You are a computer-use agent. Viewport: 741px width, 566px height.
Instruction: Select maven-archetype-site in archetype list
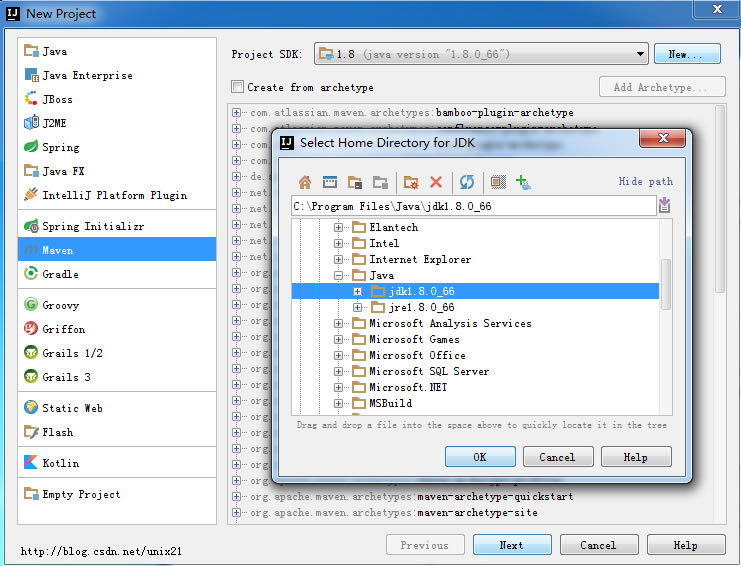(x=395, y=513)
